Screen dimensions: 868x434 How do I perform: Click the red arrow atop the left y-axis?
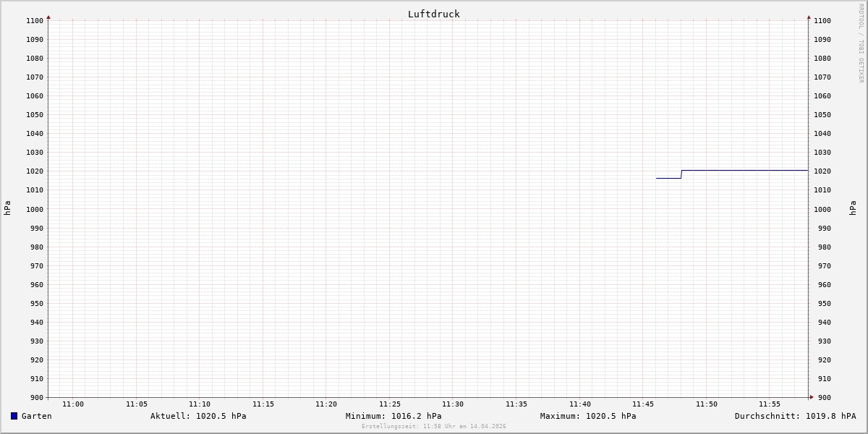point(48,17)
